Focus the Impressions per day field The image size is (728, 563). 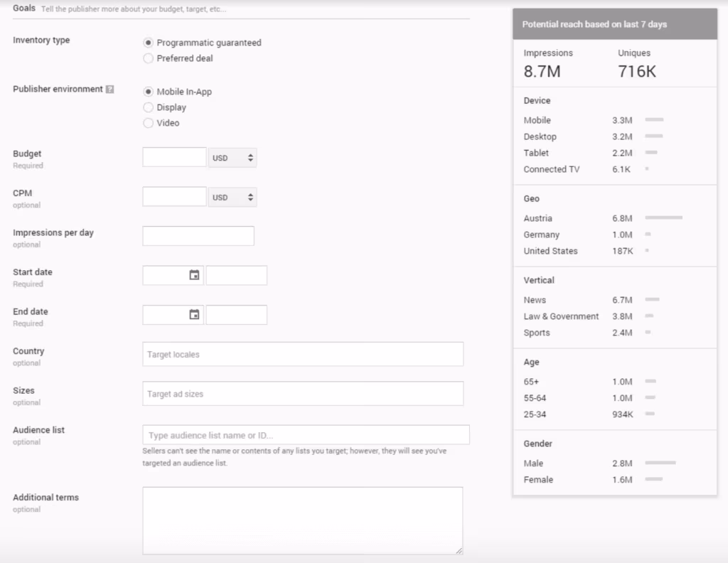(198, 236)
